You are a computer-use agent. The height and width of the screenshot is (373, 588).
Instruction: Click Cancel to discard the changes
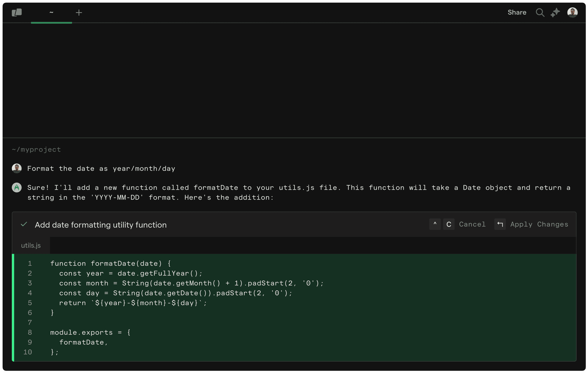click(472, 224)
